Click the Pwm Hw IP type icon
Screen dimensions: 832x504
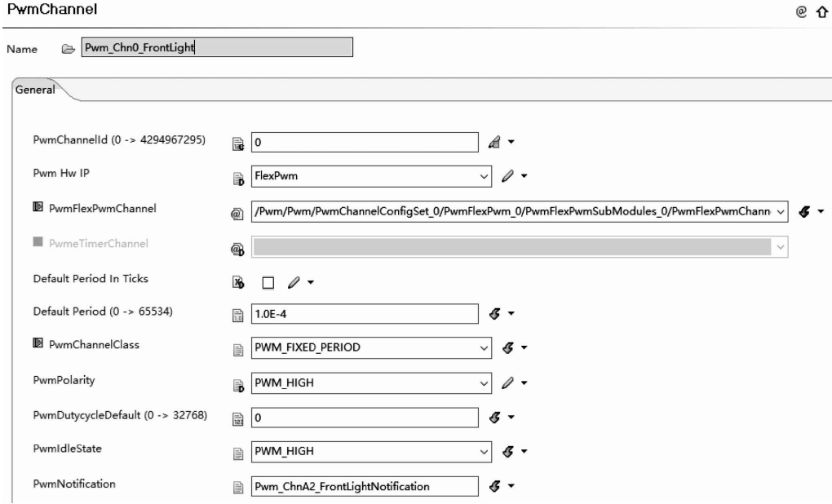click(238, 179)
